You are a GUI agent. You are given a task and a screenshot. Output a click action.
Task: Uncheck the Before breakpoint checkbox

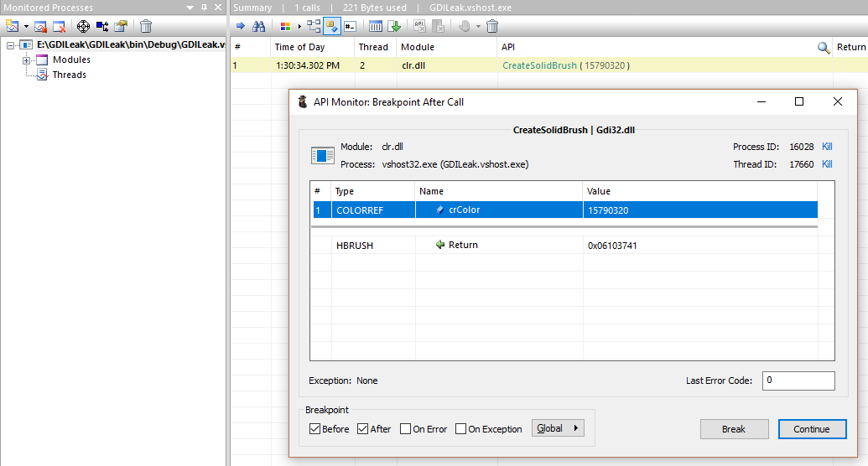[x=315, y=429]
